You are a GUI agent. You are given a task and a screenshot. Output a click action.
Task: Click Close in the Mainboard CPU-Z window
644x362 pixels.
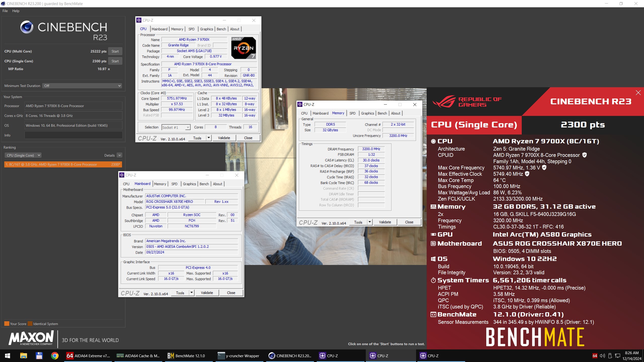click(x=231, y=293)
